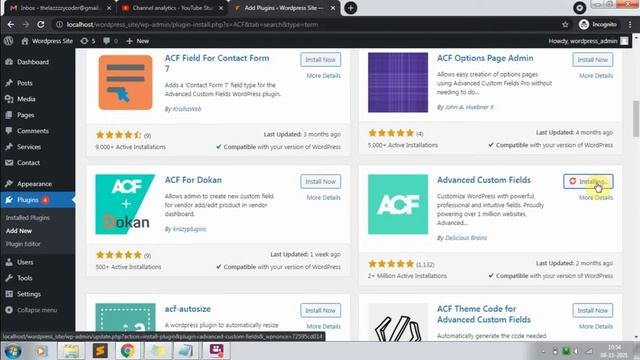Open the Tools menu item
This screenshot has width=640, height=360.
(24, 278)
